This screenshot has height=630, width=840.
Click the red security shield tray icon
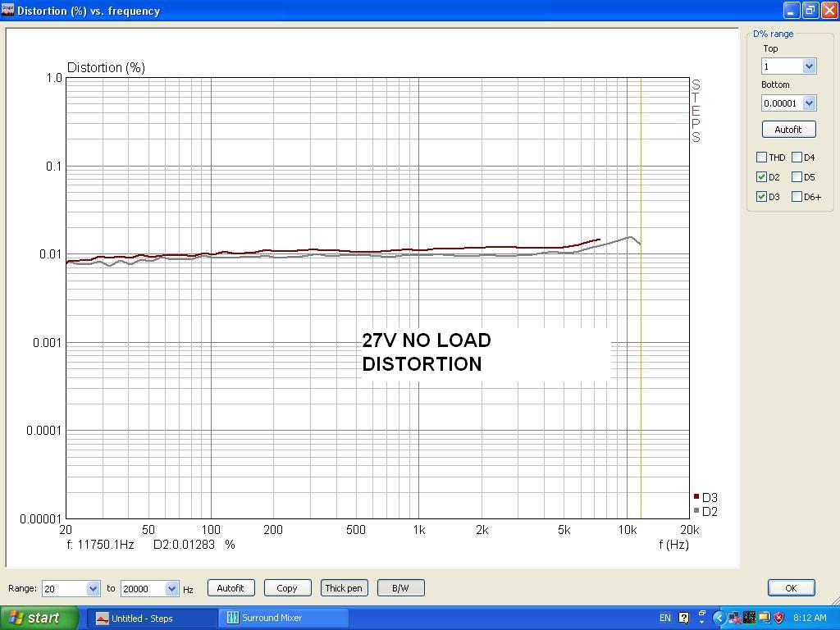tap(779, 618)
